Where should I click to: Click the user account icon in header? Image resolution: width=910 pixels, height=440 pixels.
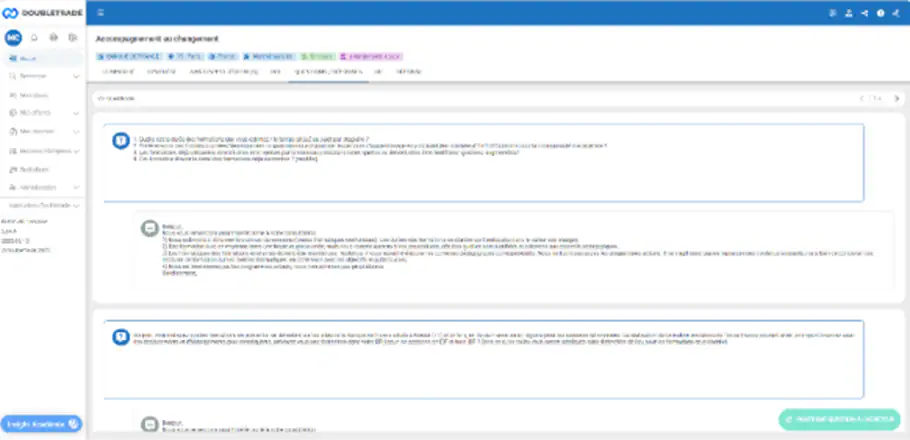coord(849,13)
